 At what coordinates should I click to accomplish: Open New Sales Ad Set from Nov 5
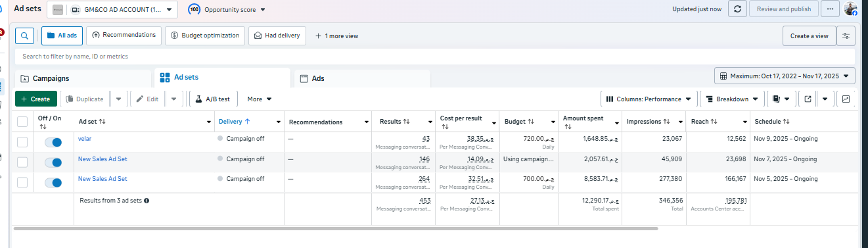(103, 178)
